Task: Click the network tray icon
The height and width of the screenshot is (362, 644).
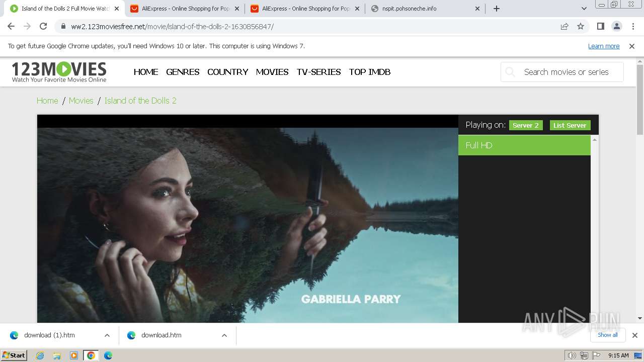Action: [x=584, y=355]
